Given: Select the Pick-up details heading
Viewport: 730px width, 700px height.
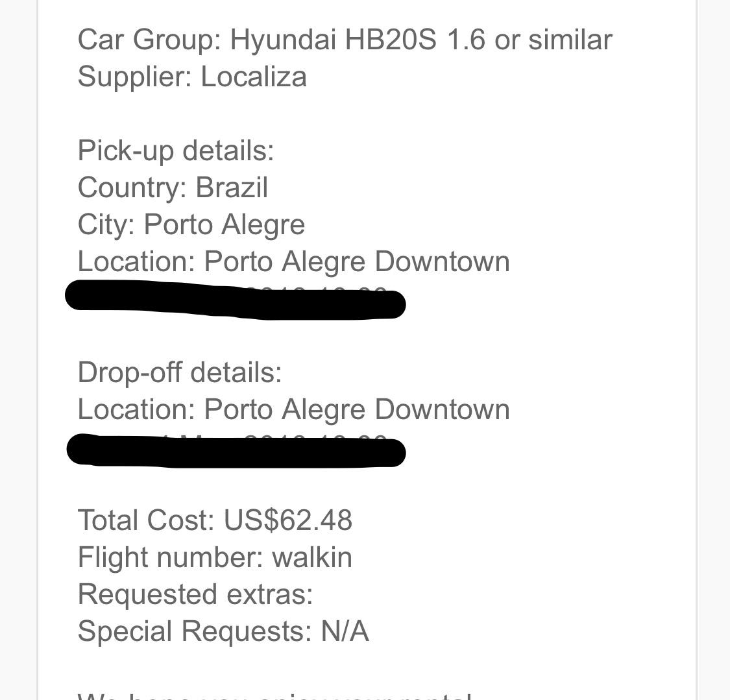Looking at the screenshot, I should pyautogui.click(x=175, y=151).
